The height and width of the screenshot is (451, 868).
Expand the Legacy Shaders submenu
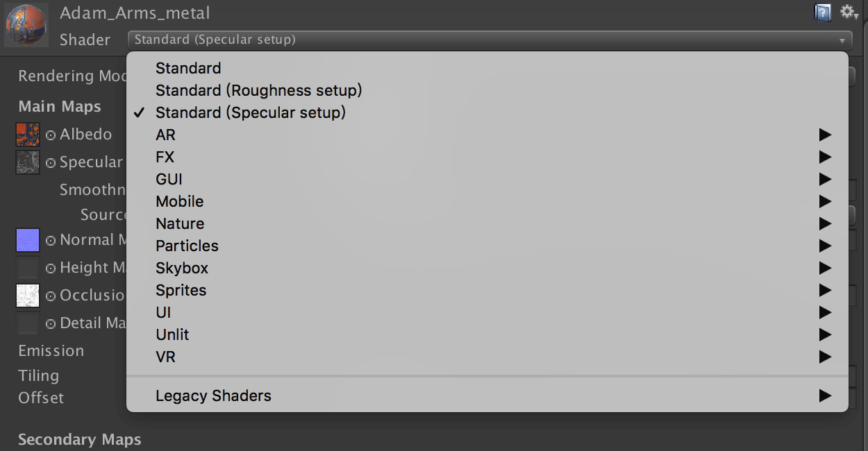point(213,395)
